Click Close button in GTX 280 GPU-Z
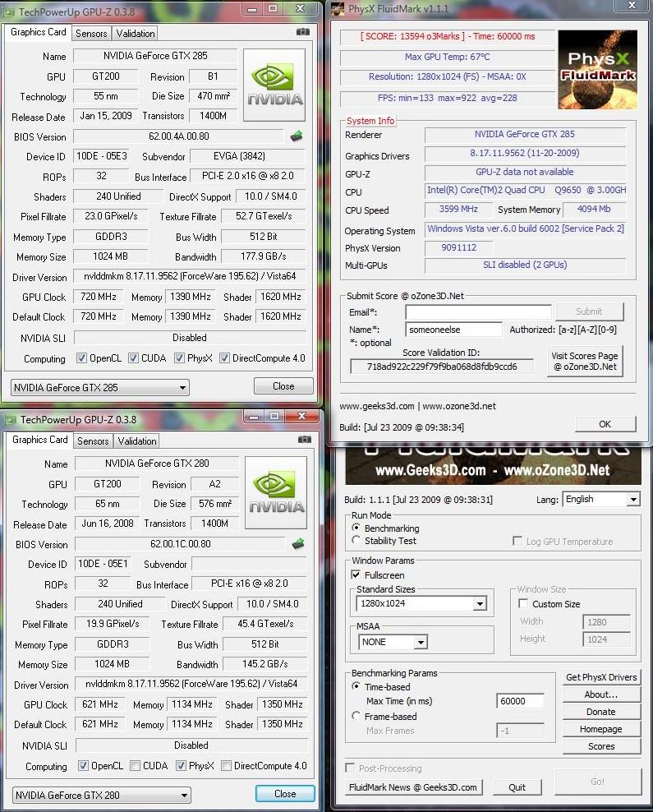 (x=285, y=793)
